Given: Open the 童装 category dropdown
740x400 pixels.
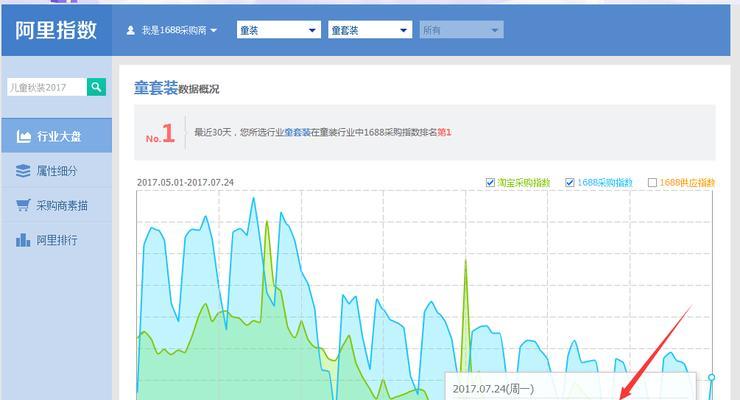Looking at the screenshot, I should tap(278, 30).
